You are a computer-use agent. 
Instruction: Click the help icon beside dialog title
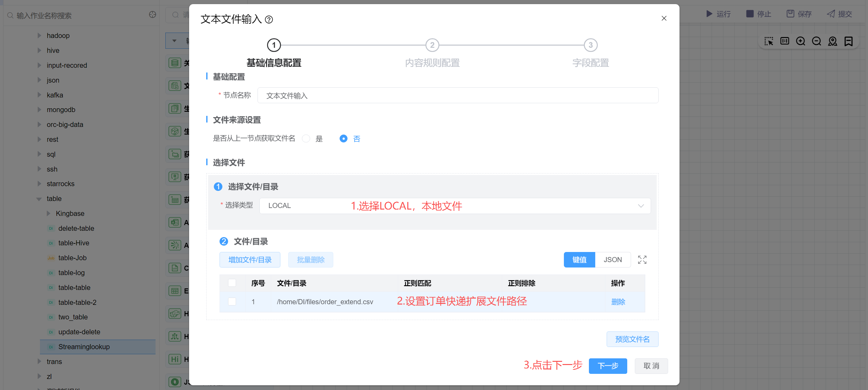coord(269,20)
